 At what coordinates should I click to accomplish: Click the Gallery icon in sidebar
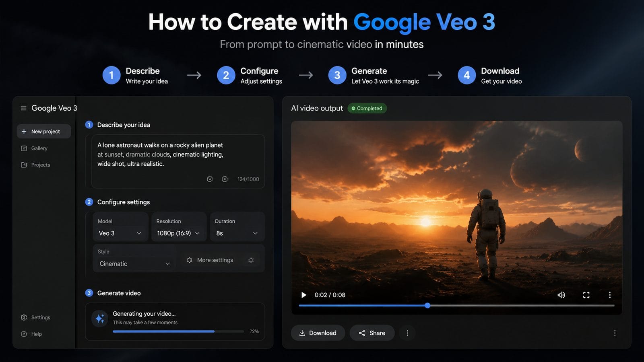pyautogui.click(x=24, y=148)
